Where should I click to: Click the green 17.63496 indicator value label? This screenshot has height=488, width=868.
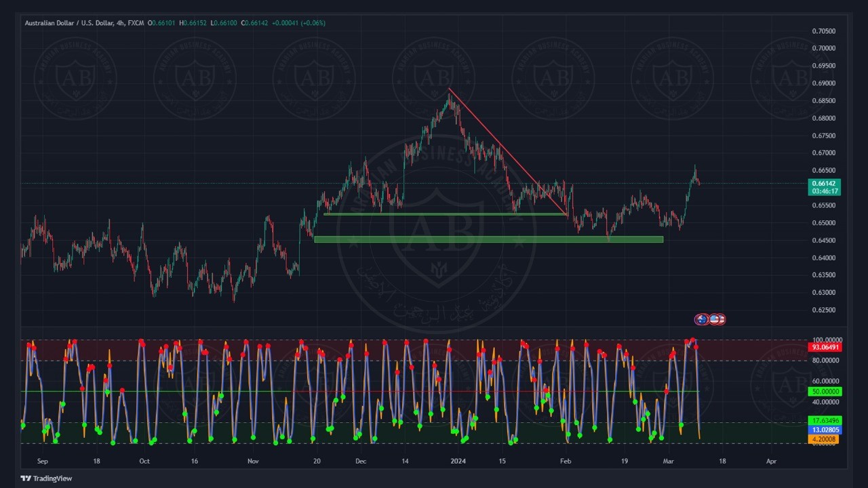click(825, 420)
